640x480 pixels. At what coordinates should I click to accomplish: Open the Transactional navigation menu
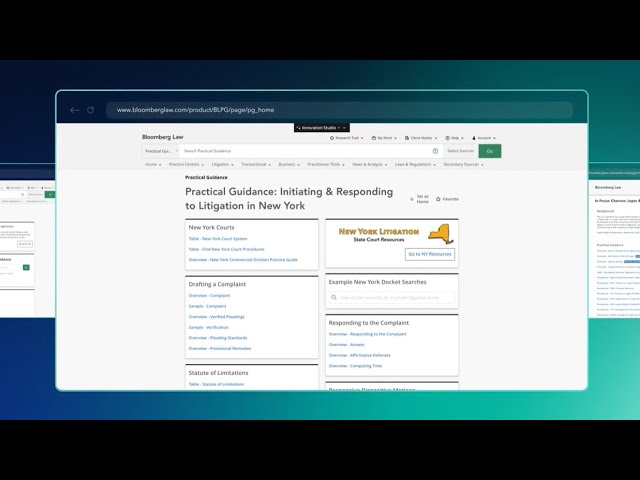click(x=256, y=164)
